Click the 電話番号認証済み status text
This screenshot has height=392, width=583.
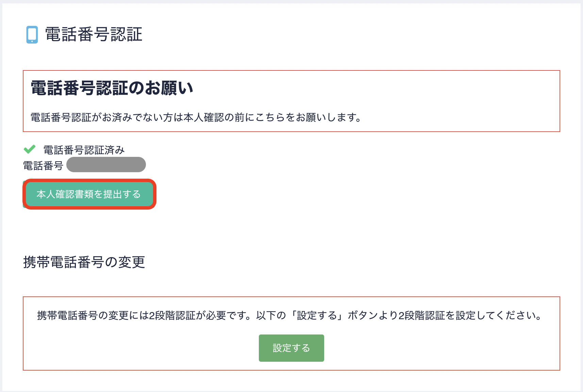[84, 150]
